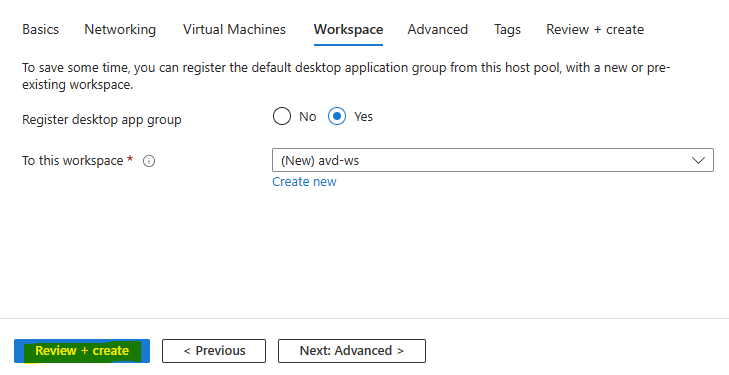Screen dimensions: 729x375
Task: Select the Yes radio button
Action: click(x=337, y=116)
